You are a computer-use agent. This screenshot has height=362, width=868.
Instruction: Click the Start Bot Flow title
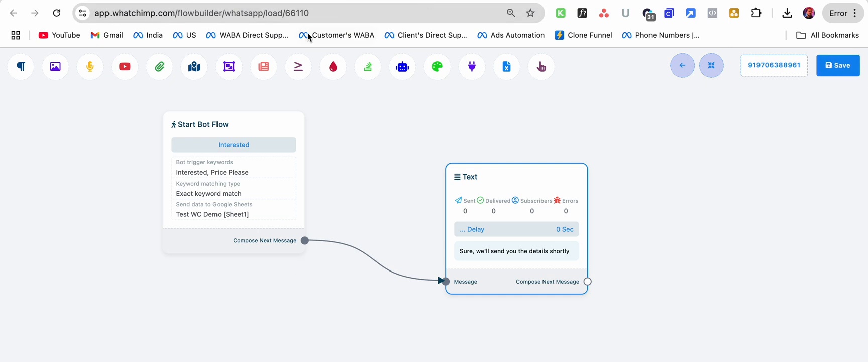(x=199, y=124)
